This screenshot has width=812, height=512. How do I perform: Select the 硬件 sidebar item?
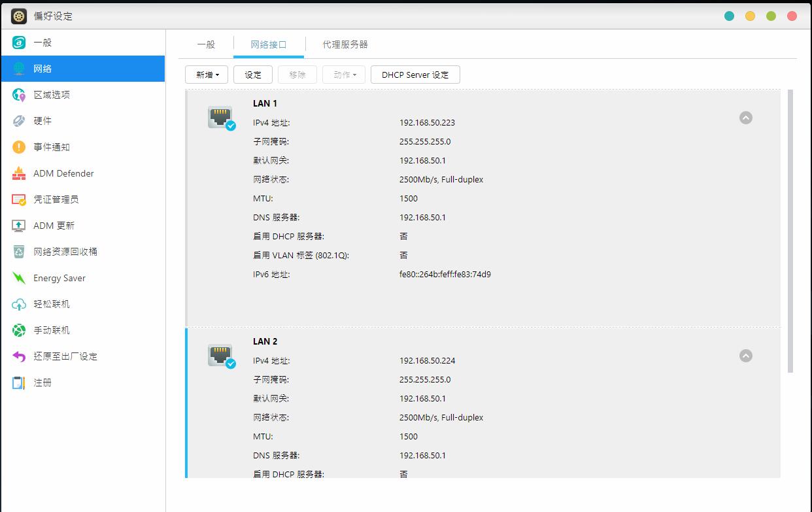tap(41, 120)
